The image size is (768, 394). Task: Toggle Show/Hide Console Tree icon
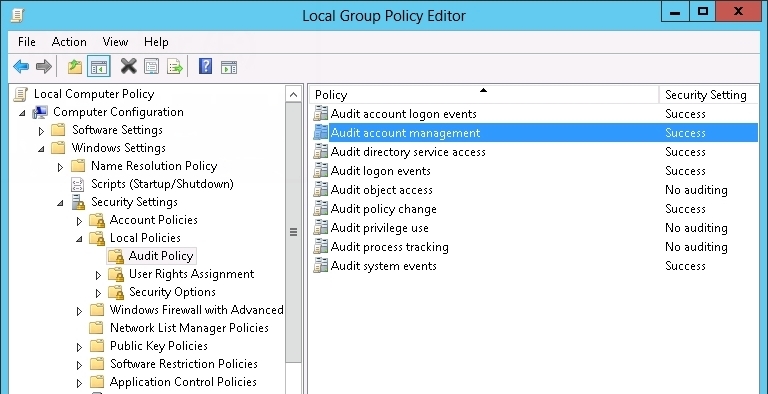click(98, 67)
